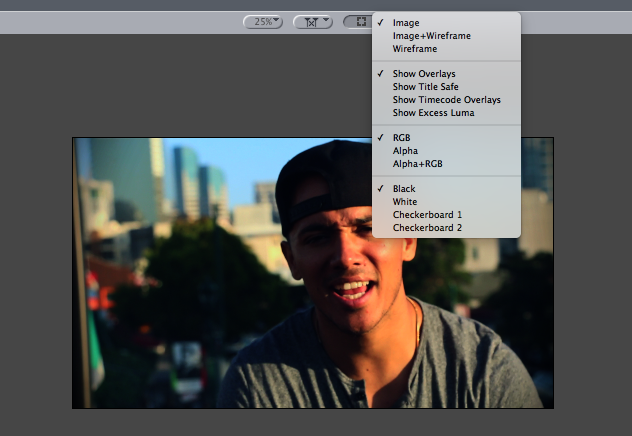Toggle Show Overlays option
Screen dimensions: 632x436
point(446,74)
